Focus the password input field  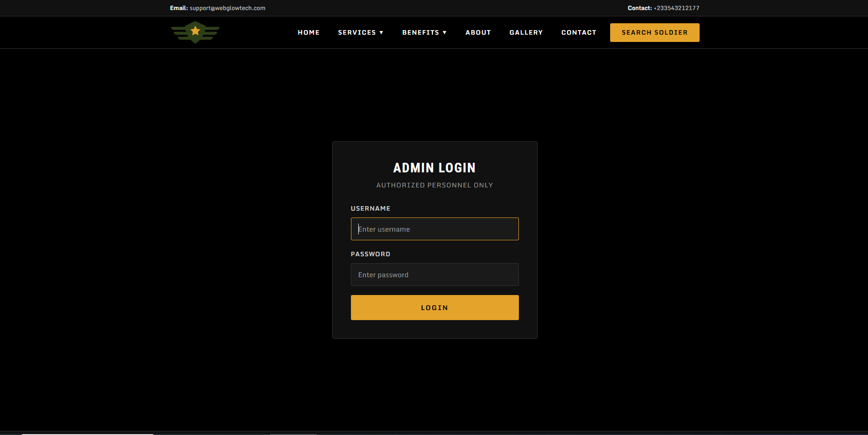click(x=434, y=274)
